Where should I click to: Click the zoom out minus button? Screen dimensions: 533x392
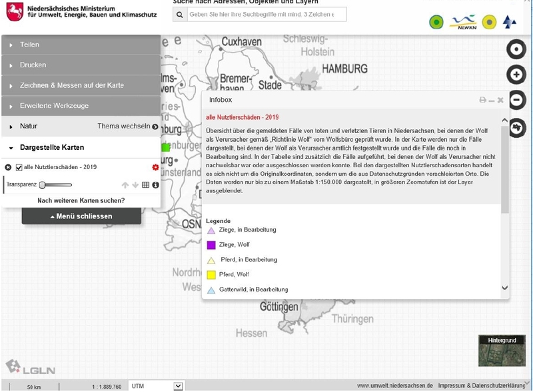(516, 100)
